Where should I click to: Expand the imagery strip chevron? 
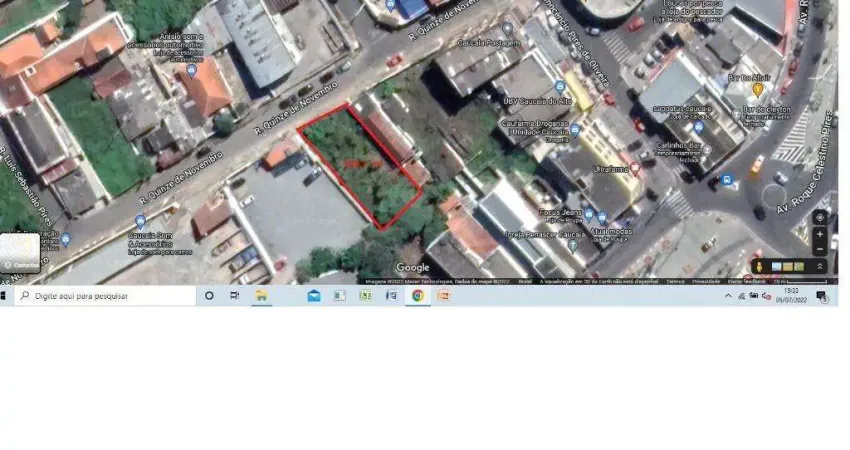point(820,267)
